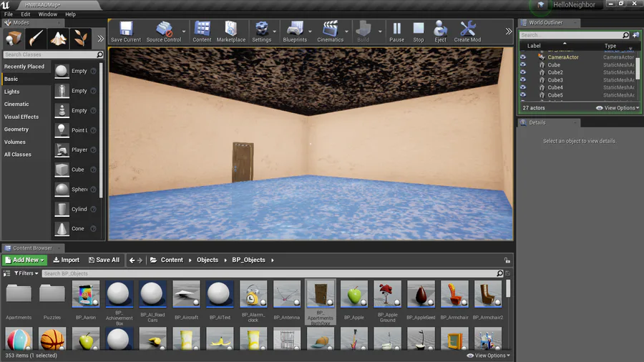Select the Paint mode brush icon
The width and height of the screenshot is (644, 362).
point(36,39)
